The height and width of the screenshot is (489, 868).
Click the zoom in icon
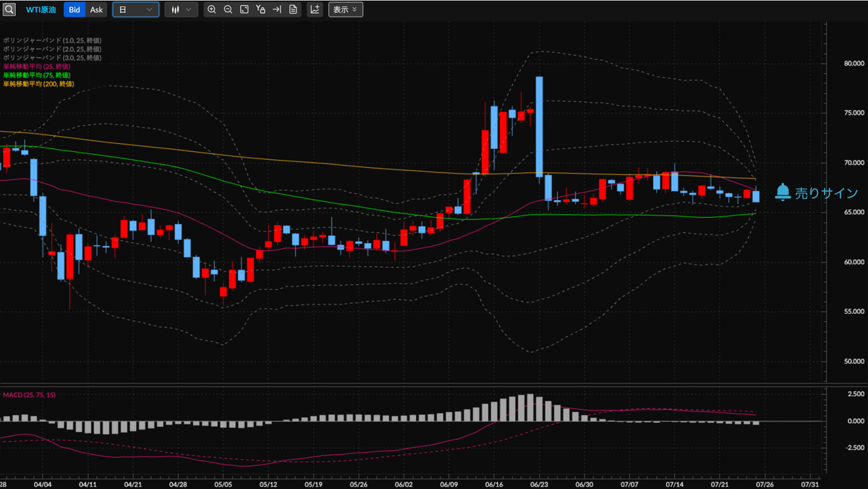pyautogui.click(x=211, y=9)
